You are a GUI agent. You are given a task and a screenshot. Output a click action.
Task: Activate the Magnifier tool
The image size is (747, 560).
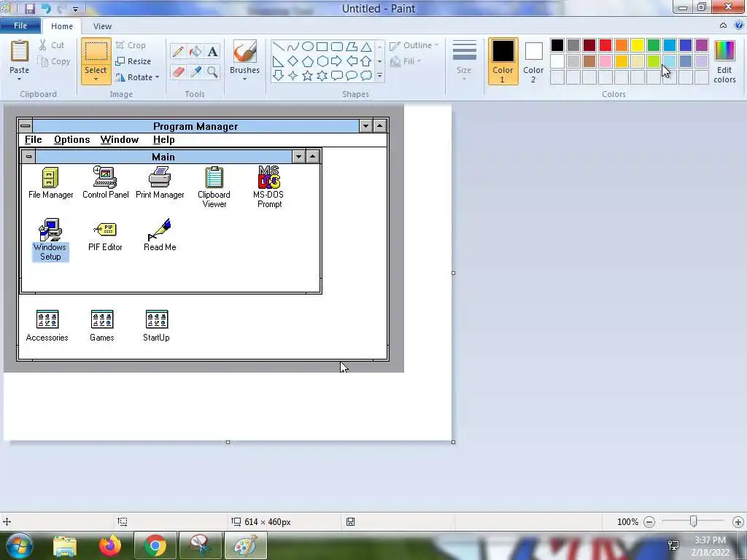[212, 72]
